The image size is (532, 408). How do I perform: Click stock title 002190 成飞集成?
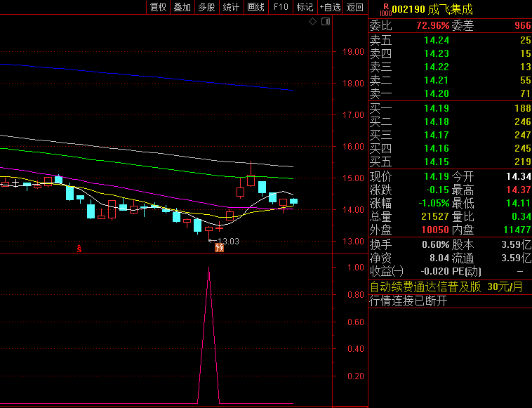pyautogui.click(x=432, y=10)
